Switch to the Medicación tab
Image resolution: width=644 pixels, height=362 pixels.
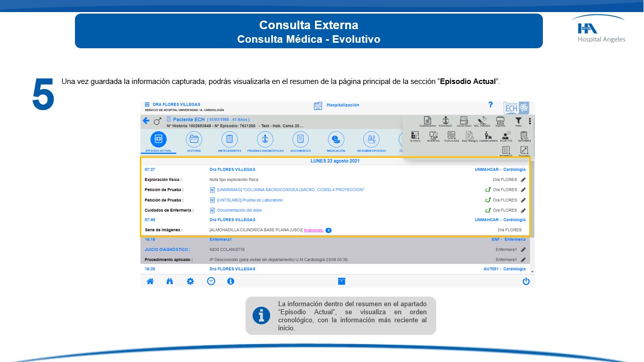click(336, 140)
